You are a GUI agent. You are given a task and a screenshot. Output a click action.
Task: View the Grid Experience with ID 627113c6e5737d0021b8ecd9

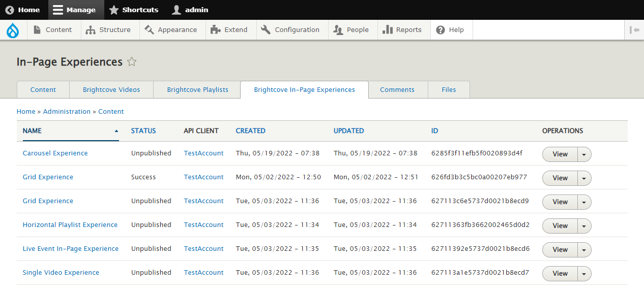(x=560, y=202)
